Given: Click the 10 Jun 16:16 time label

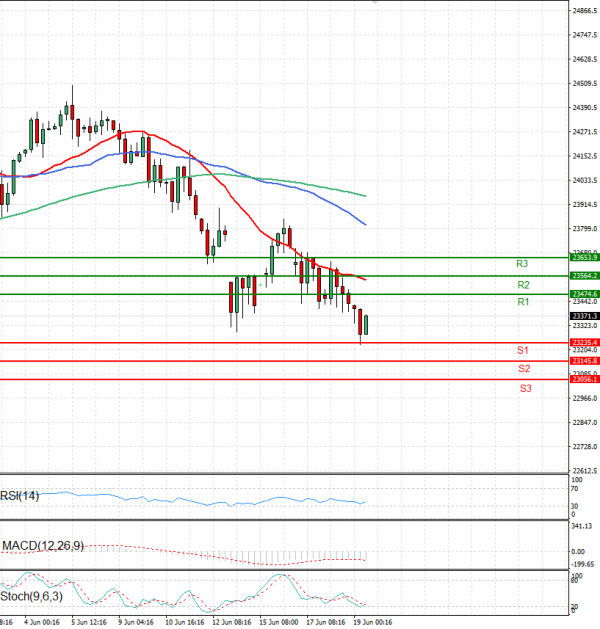Looking at the screenshot, I should click(x=185, y=622).
